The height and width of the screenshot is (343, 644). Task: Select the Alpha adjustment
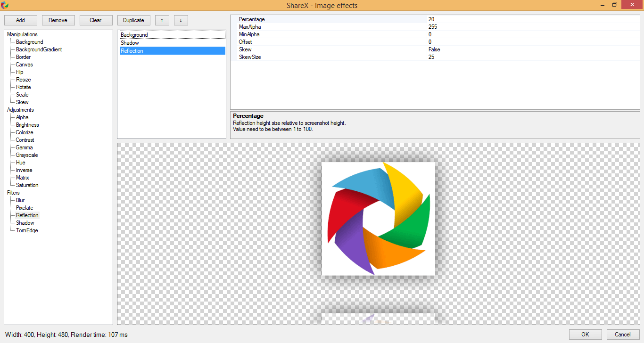pos(22,117)
